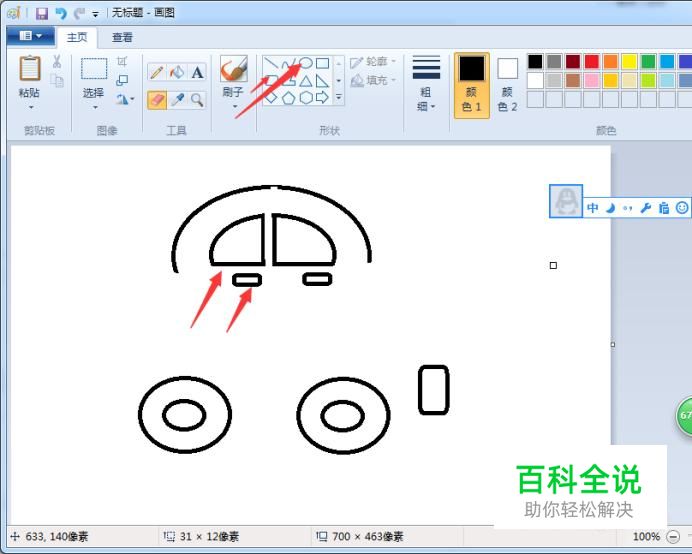Click the Crop icon in Image group
Viewport: 692px width, 554px height.
pos(122,61)
